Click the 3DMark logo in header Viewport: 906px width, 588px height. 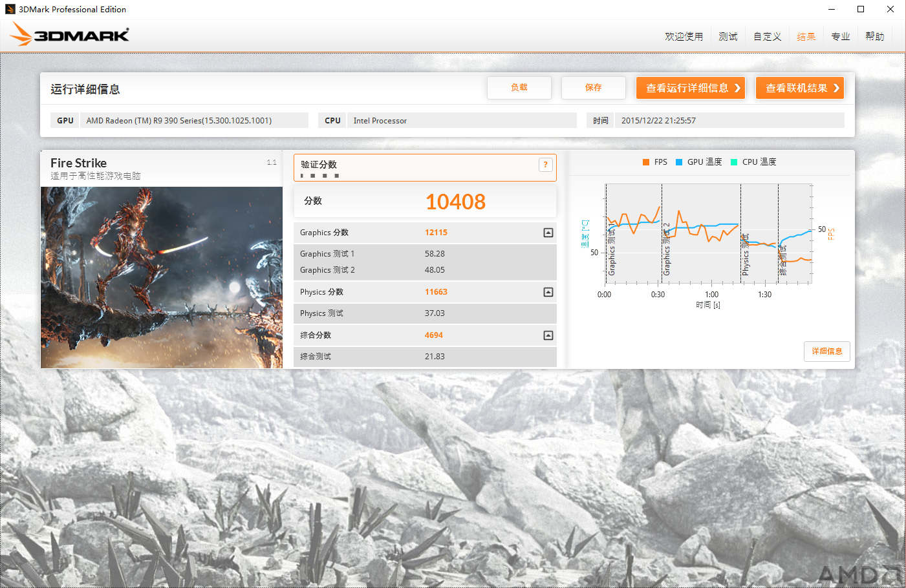pos(70,34)
